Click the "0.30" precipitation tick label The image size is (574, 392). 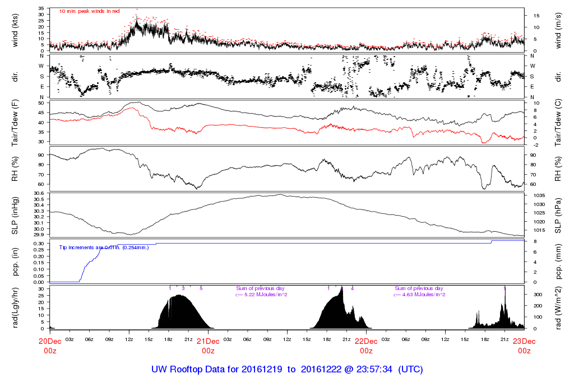[x=39, y=244]
